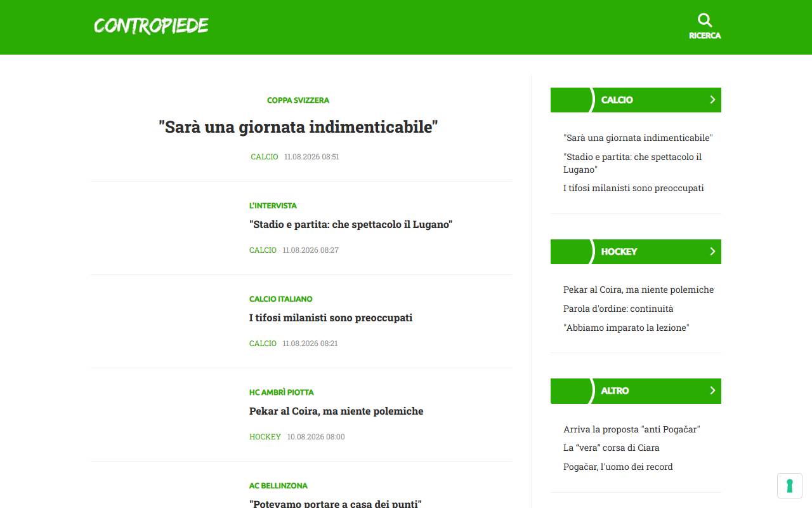The image size is (812, 508).
Task: Open sidebar link "Pekar al Coira, ma niente polemiche"
Action: (638, 290)
